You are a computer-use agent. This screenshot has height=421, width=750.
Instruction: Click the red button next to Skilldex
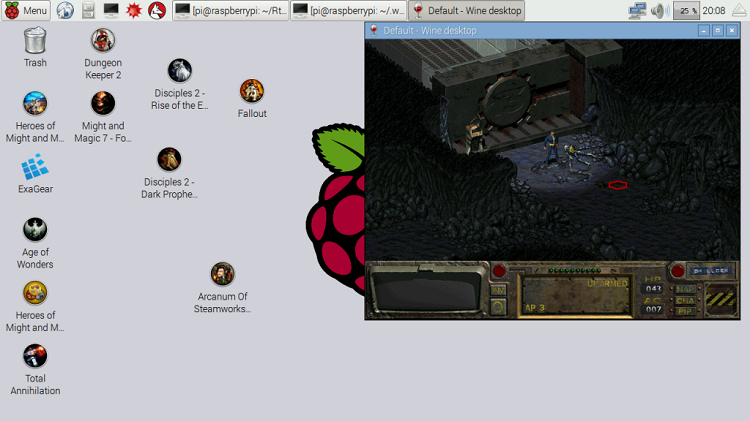click(x=677, y=271)
